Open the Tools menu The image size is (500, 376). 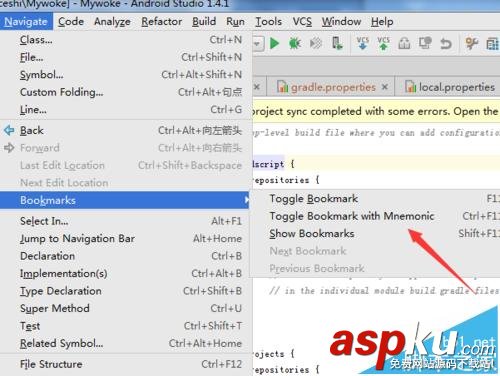click(x=268, y=22)
